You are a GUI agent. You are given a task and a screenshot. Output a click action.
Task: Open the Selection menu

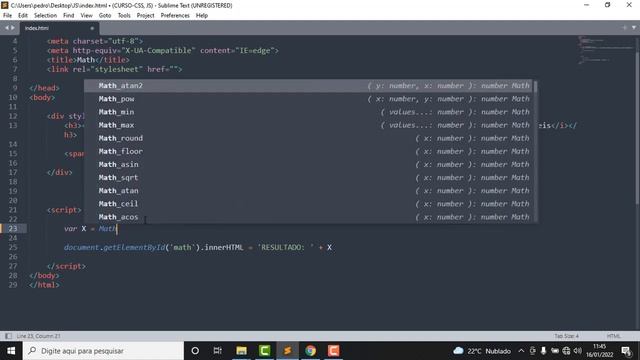click(x=45, y=16)
